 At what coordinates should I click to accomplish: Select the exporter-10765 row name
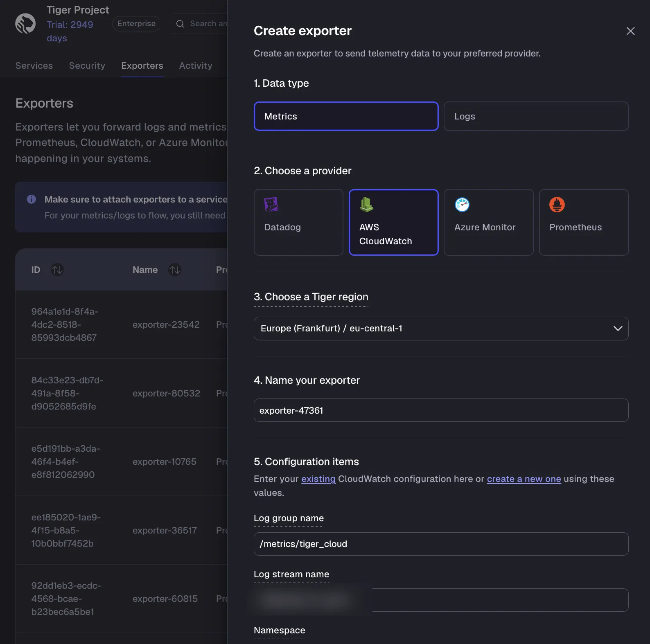164,462
